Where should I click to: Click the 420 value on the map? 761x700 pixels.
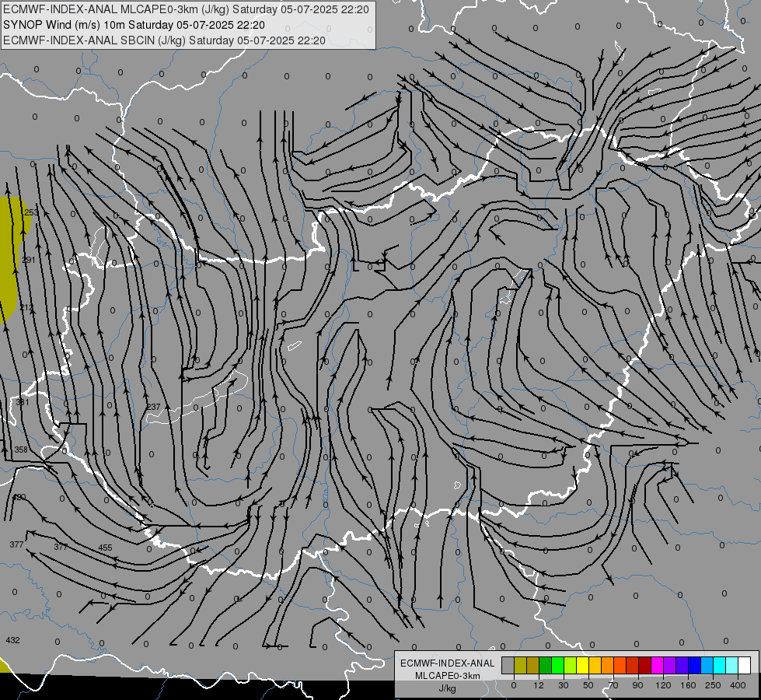pos(19,497)
